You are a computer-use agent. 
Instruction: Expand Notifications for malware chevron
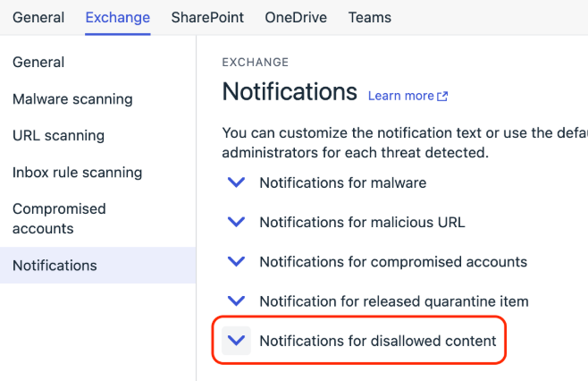tap(236, 182)
